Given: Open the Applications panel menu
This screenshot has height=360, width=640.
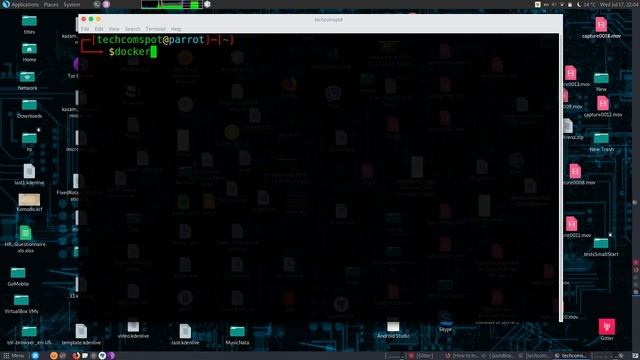Looking at the screenshot, I should click(x=25, y=4).
